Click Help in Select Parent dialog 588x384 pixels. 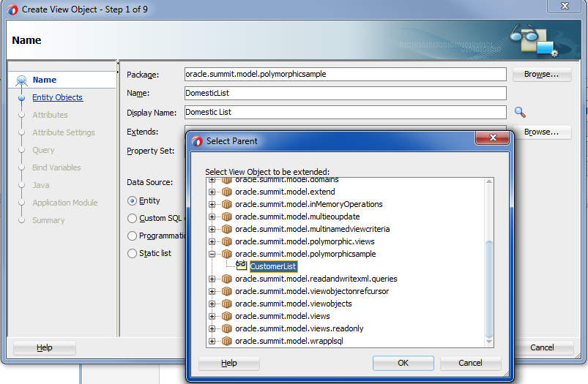(228, 363)
